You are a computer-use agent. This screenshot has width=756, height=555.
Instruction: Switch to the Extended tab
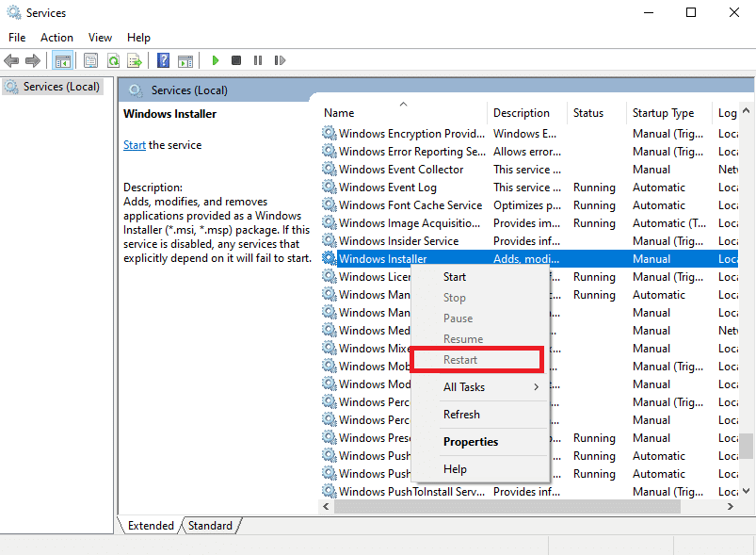151,526
